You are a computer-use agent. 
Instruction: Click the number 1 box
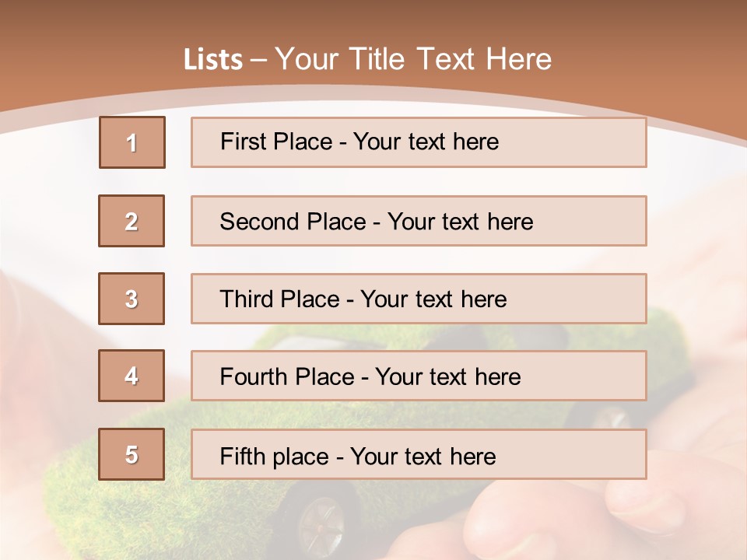point(132,142)
